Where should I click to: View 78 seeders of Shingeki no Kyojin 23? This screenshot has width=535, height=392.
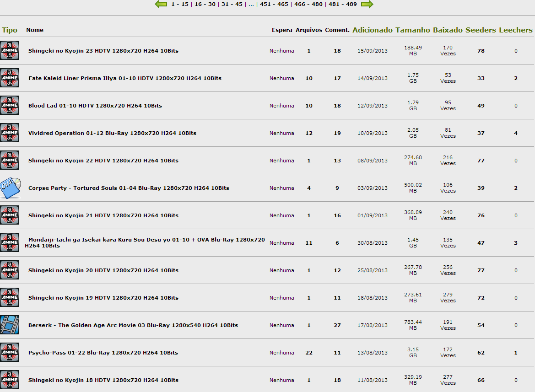[x=481, y=51]
